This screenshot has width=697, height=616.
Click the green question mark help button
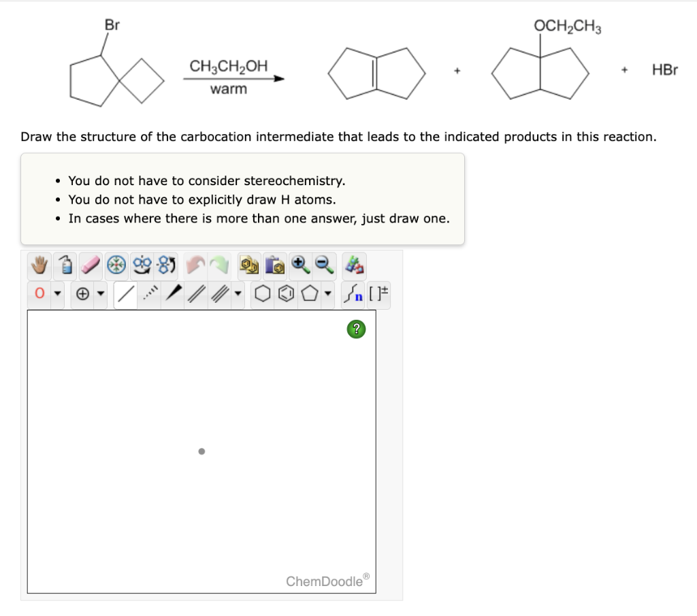pyautogui.click(x=355, y=329)
